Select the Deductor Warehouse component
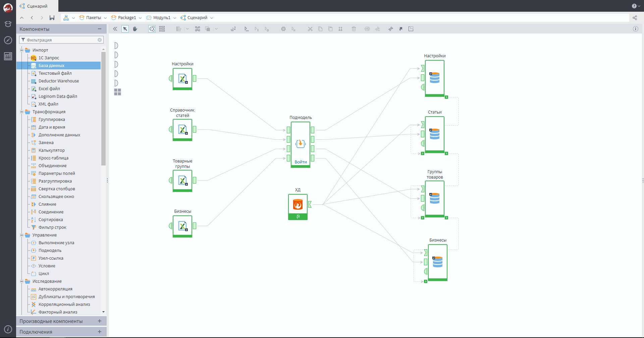Image resolution: width=644 pixels, height=338 pixels. tap(59, 81)
